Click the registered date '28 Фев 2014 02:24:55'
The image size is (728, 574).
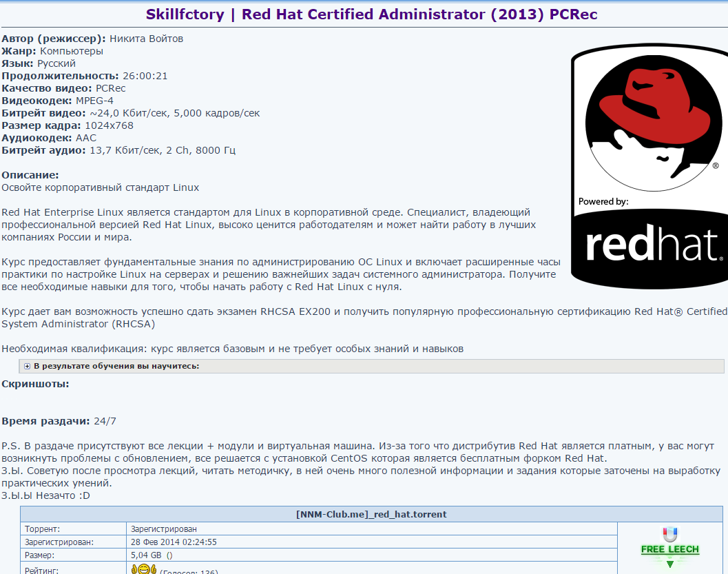(174, 542)
